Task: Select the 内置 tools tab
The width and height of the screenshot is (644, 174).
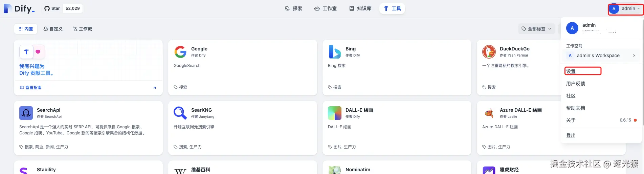Action: pos(26,29)
